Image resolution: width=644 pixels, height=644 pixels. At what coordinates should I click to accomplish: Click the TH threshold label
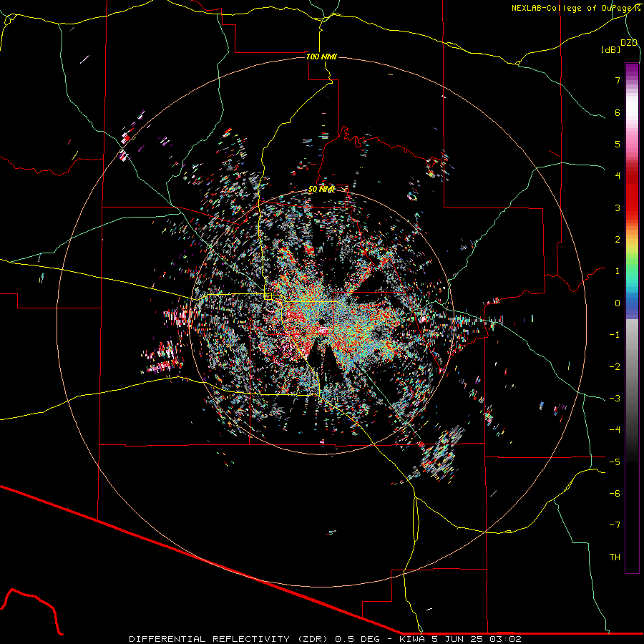point(615,557)
